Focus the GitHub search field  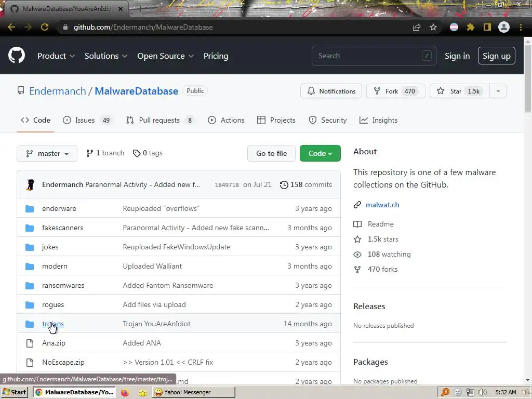374,56
